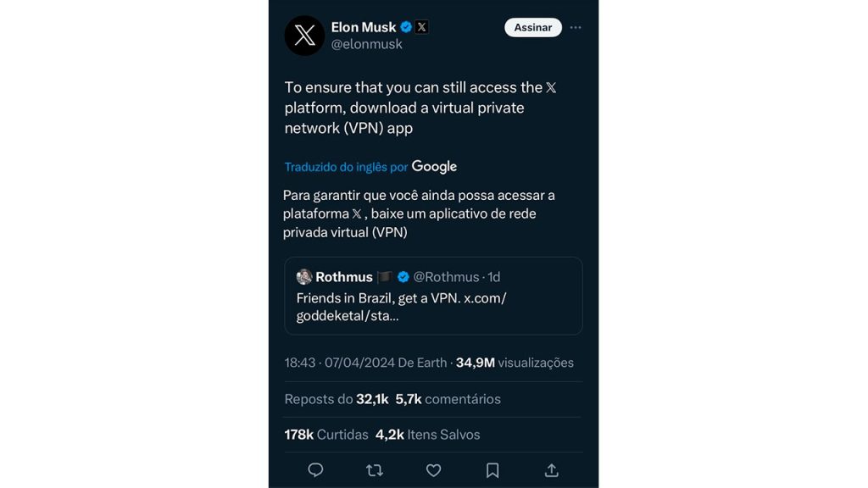Like the post with the heart icon

[x=433, y=470]
